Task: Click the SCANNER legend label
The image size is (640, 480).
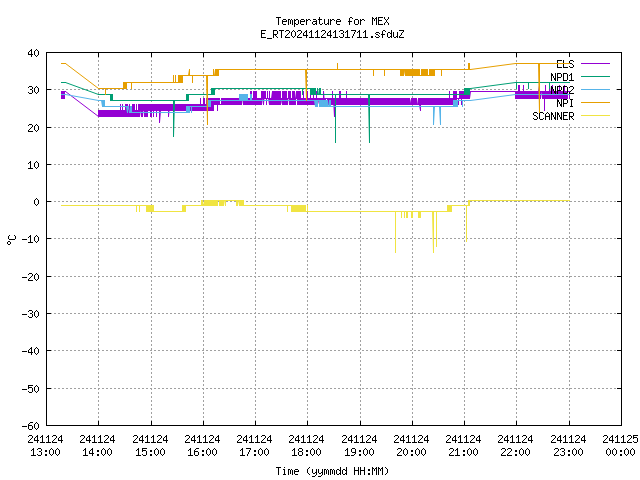Action: point(553,116)
